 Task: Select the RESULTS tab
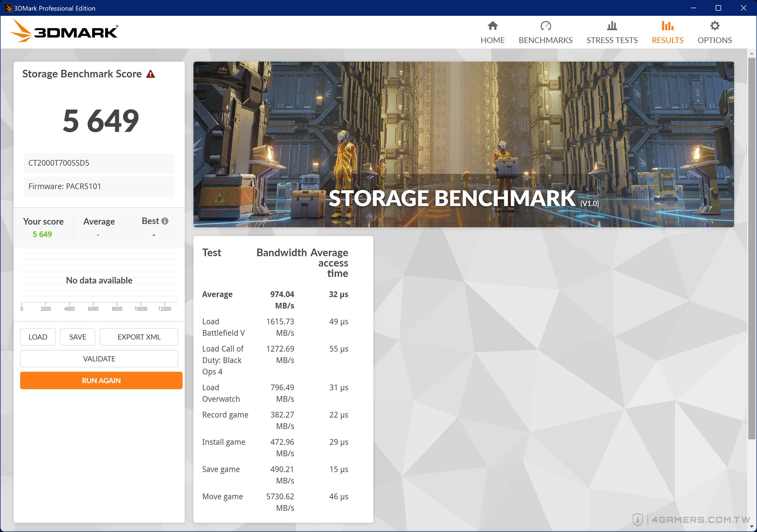point(667,32)
